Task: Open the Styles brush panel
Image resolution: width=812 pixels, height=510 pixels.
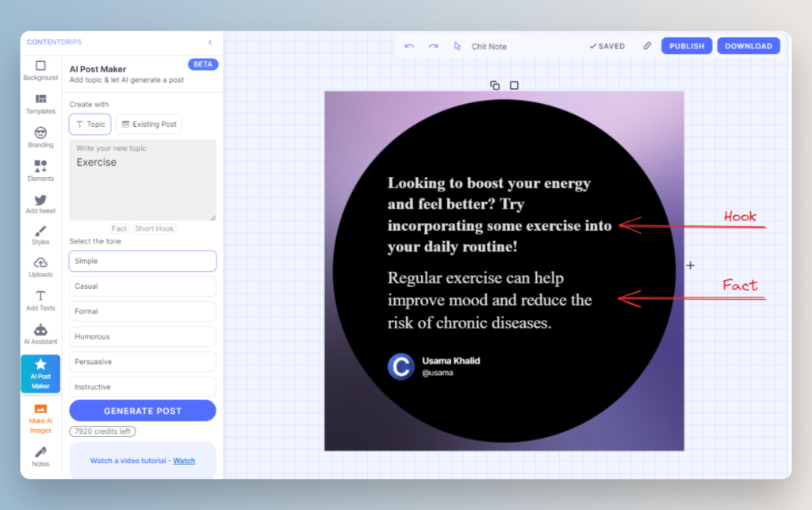Action: (40, 236)
